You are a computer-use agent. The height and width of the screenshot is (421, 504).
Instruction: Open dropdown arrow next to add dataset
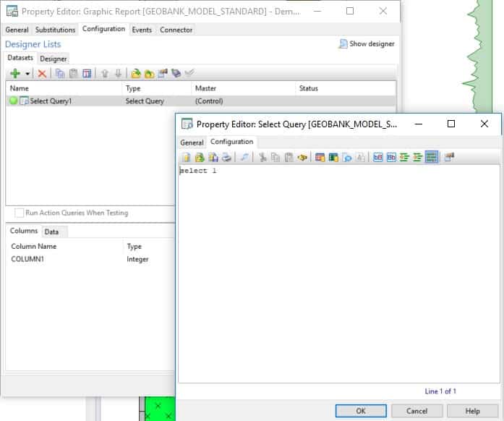pyautogui.click(x=27, y=74)
